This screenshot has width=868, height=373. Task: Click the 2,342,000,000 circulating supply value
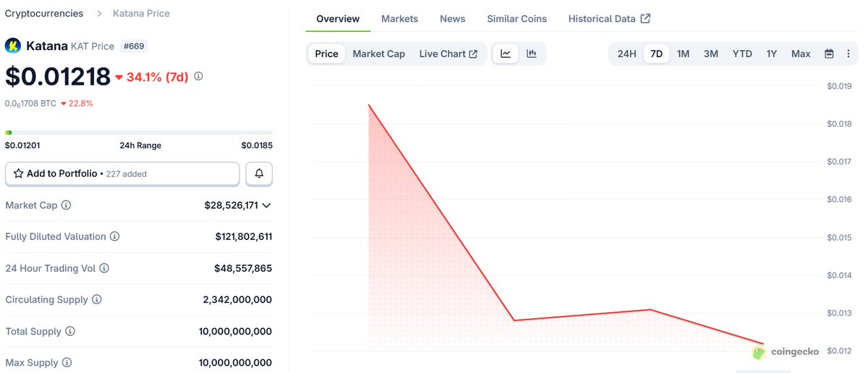click(x=237, y=300)
